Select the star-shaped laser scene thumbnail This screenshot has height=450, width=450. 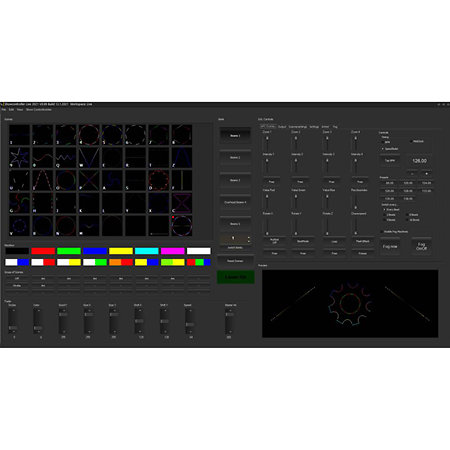tap(19, 158)
